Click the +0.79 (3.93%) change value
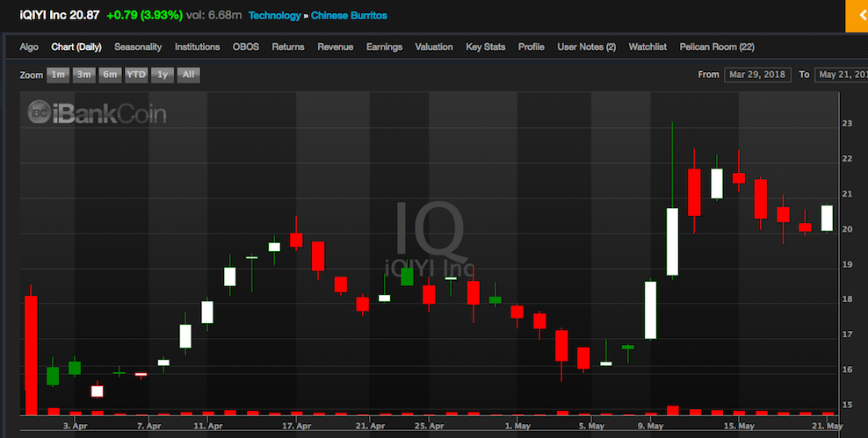 (x=144, y=16)
